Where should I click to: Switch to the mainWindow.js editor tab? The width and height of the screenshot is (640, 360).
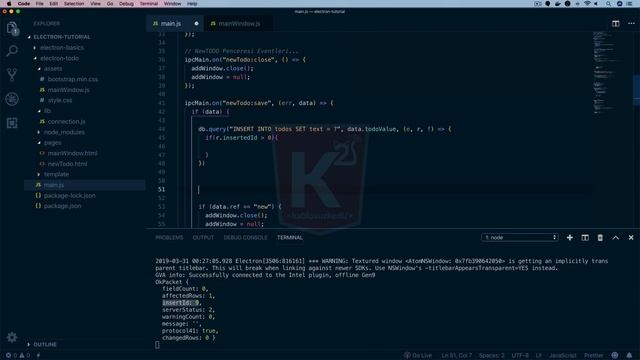click(238, 24)
